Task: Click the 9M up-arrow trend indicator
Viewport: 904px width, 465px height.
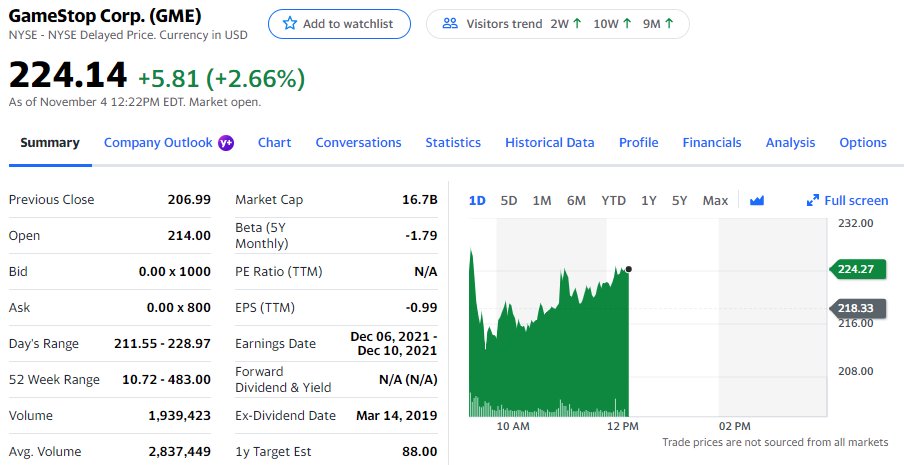Action: pos(669,24)
